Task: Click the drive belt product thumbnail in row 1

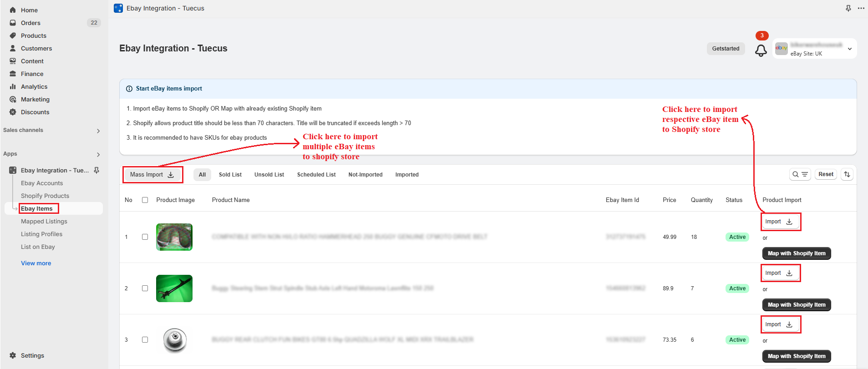Action: coord(174,237)
